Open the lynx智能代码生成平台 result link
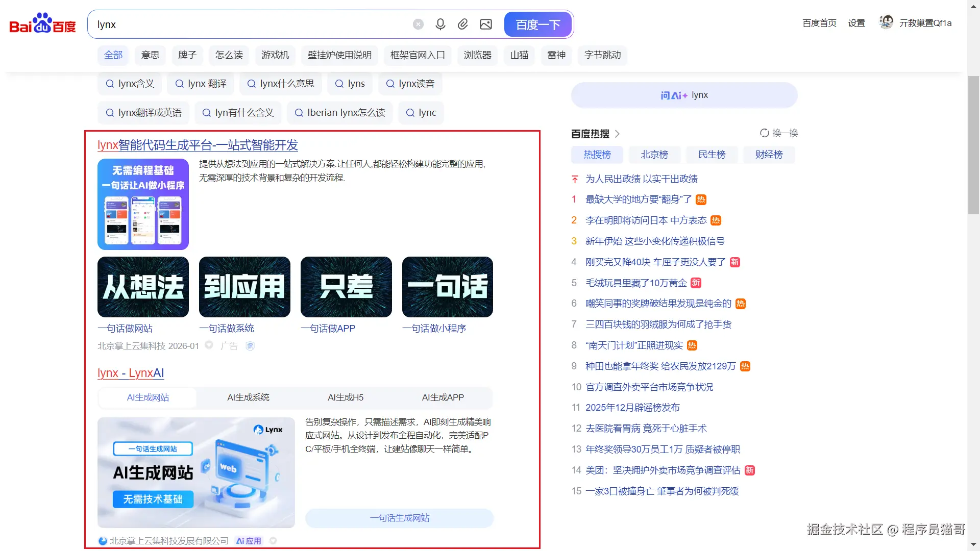 [198, 145]
